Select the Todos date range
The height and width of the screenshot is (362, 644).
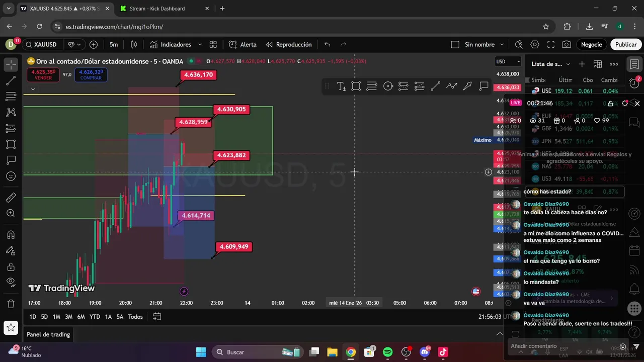click(x=135, y=316)
